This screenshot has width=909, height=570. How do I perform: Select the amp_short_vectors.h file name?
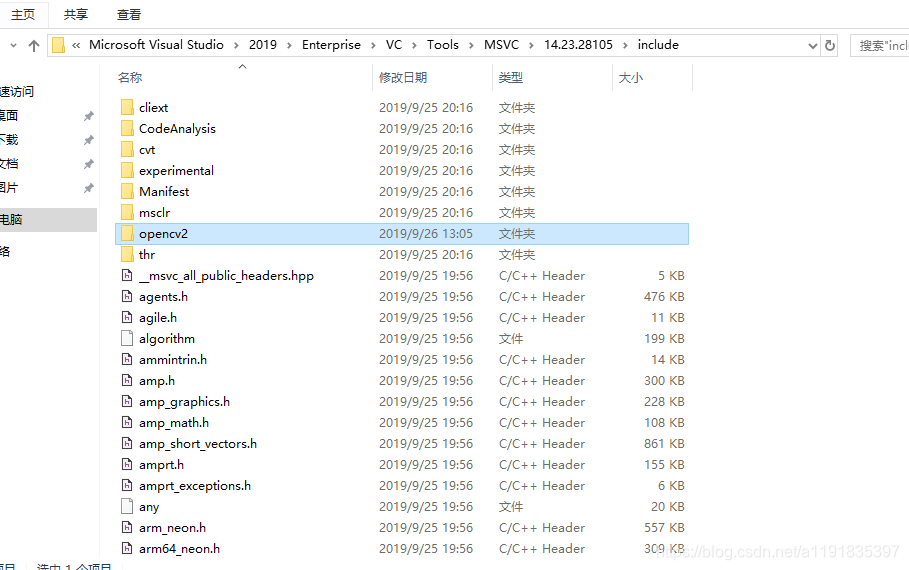coord(198,444)
